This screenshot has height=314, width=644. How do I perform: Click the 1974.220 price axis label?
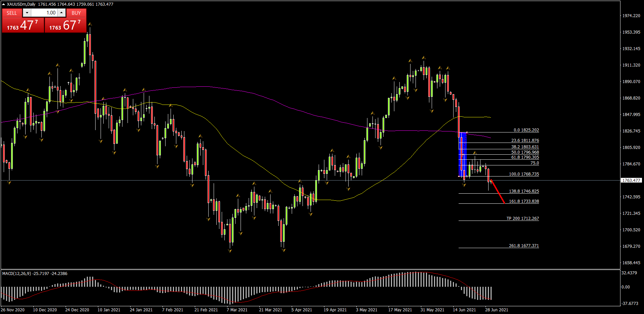tap(631, 16)
